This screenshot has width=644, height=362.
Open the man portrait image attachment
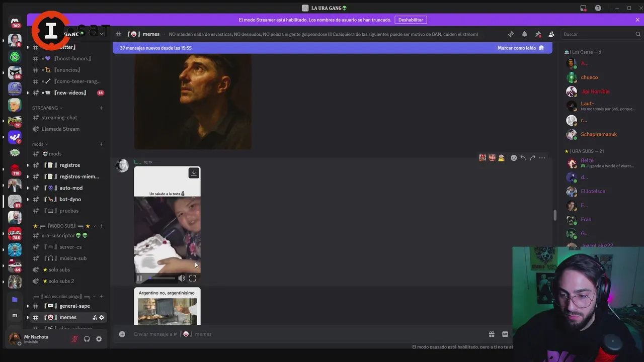(193, 101)
